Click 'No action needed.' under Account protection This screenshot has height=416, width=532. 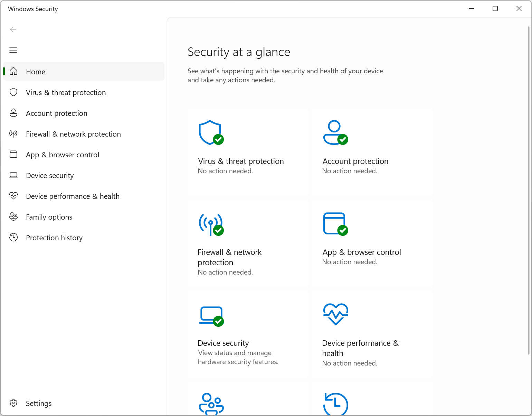tap(350, 171)
